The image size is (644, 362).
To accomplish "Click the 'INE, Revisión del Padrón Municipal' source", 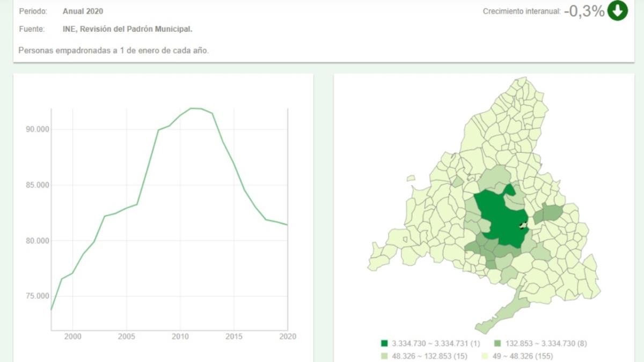I will (127, 29).
